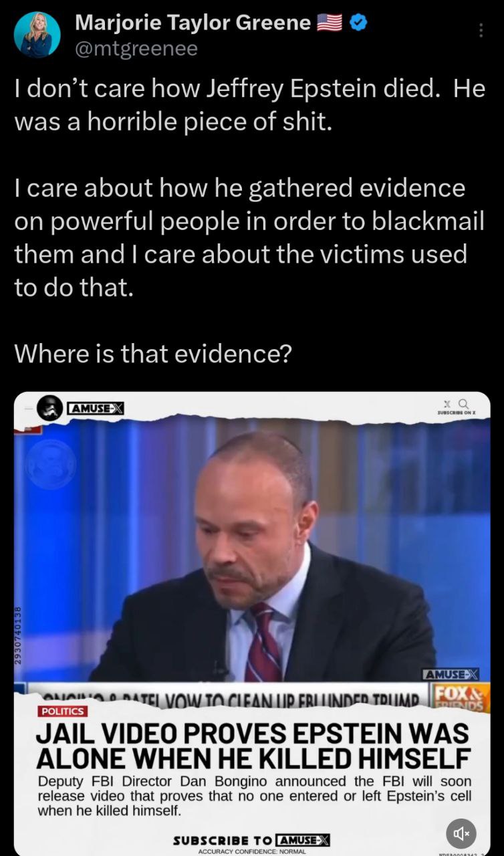This screenshot has height=856, width=504.
Task: Open the @mtgreenee handle link
Action: [136, 49]
